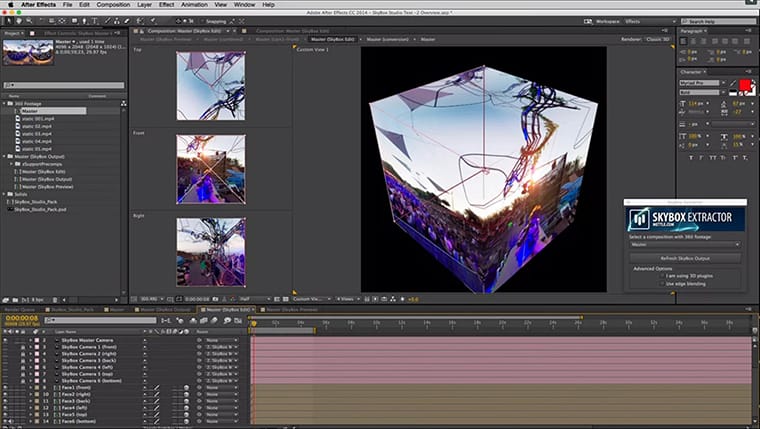Expand the SkyBox Master Camera layer properties
760x429 pixels.
(x=30, y=340)
